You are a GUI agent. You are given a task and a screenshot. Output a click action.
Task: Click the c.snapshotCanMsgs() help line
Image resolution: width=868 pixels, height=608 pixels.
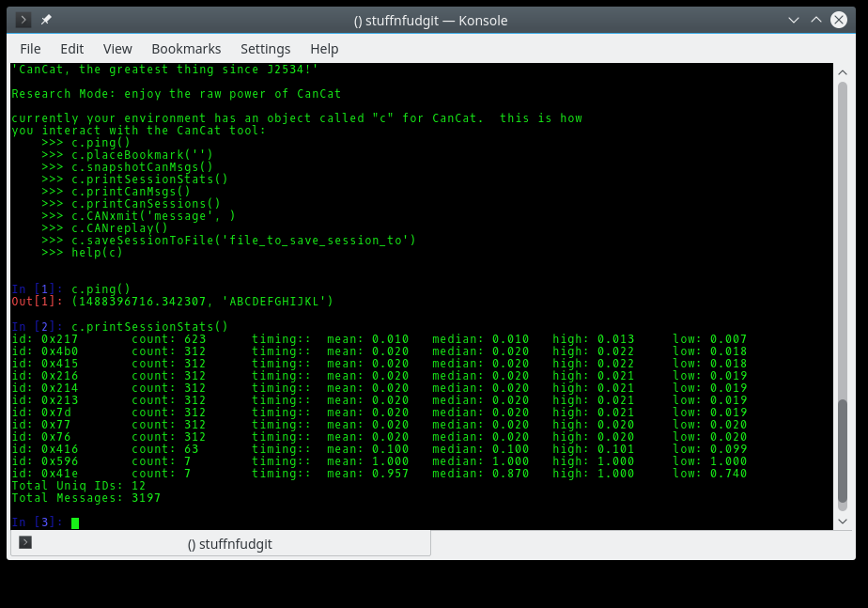127,167
